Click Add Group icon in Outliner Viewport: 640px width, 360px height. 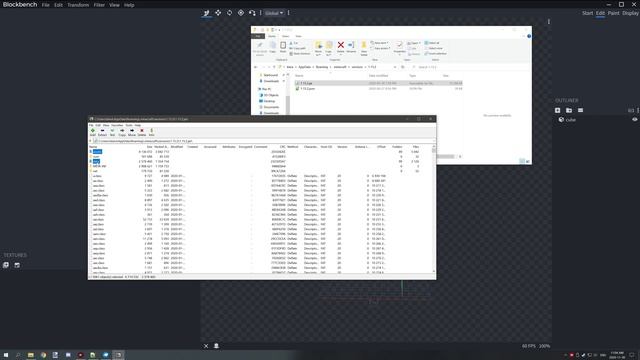(x=569, y=110)
